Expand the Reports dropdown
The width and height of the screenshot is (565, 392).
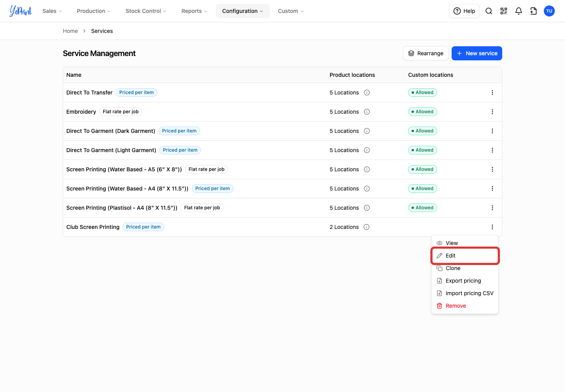(x=194, y=11)
